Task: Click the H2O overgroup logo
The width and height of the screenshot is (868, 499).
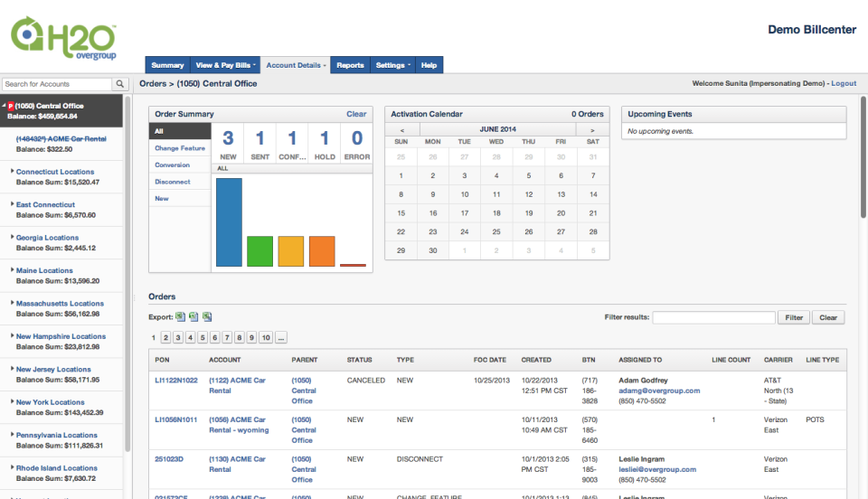Action: click(63, 38)
